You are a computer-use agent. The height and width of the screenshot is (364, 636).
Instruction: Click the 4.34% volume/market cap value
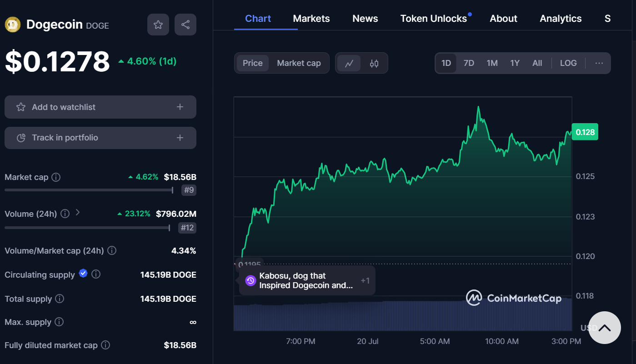[x=184, y=250]
